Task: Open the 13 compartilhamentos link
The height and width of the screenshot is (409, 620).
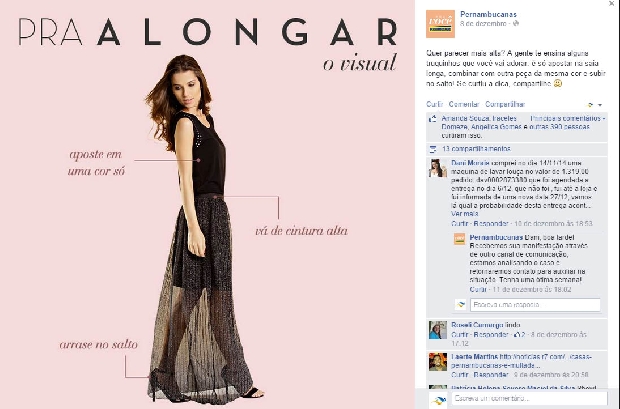Action: coord(476,149)
